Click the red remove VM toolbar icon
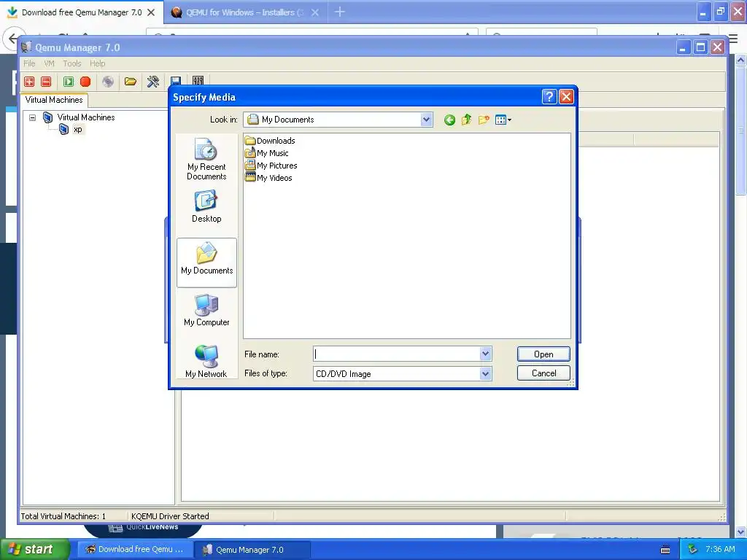 click(46, 82)
